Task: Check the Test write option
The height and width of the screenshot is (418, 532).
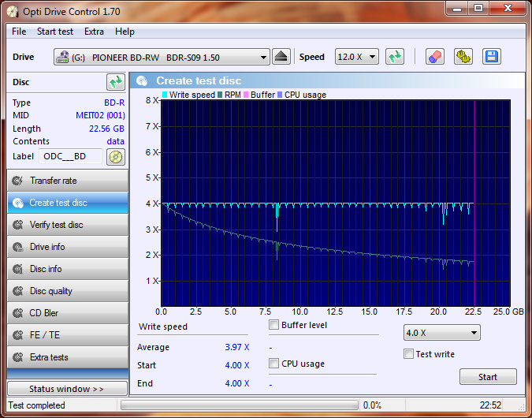Action: [408, 354]
